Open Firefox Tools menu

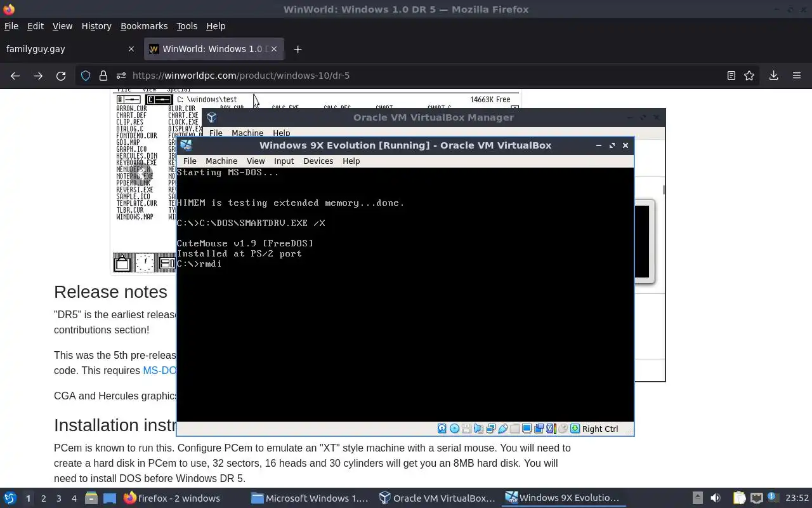pos(187,26)
